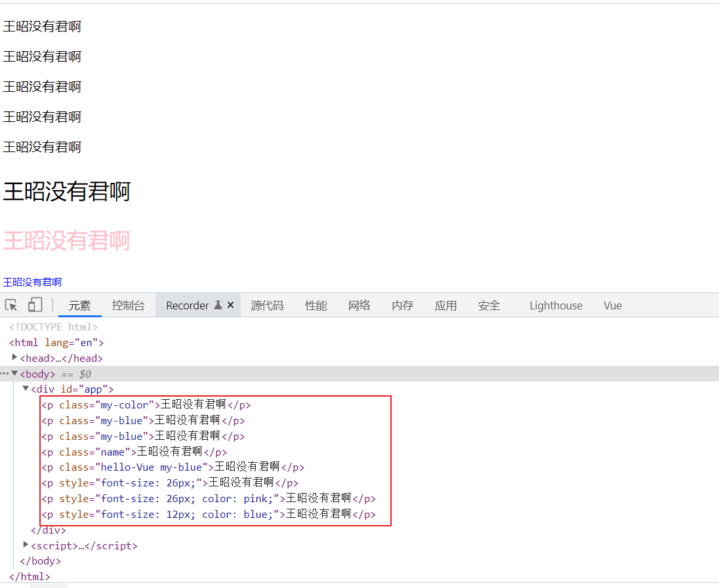Switch to the 安全 tab
The width and height of the screenshot is (719, 588).
coord(489,305)
